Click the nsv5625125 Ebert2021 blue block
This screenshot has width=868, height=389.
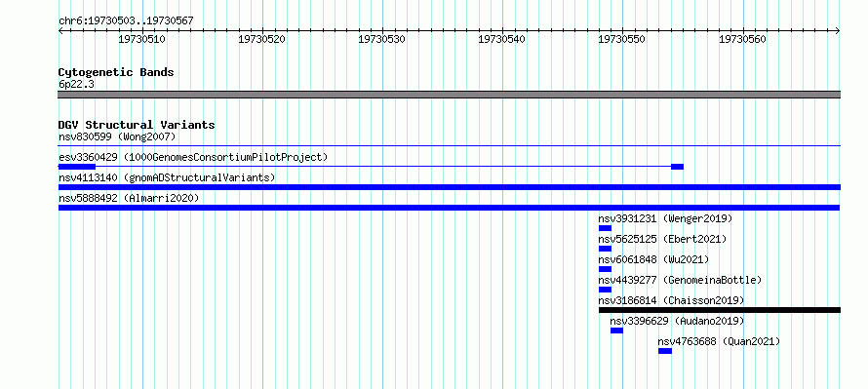(605, 249)
